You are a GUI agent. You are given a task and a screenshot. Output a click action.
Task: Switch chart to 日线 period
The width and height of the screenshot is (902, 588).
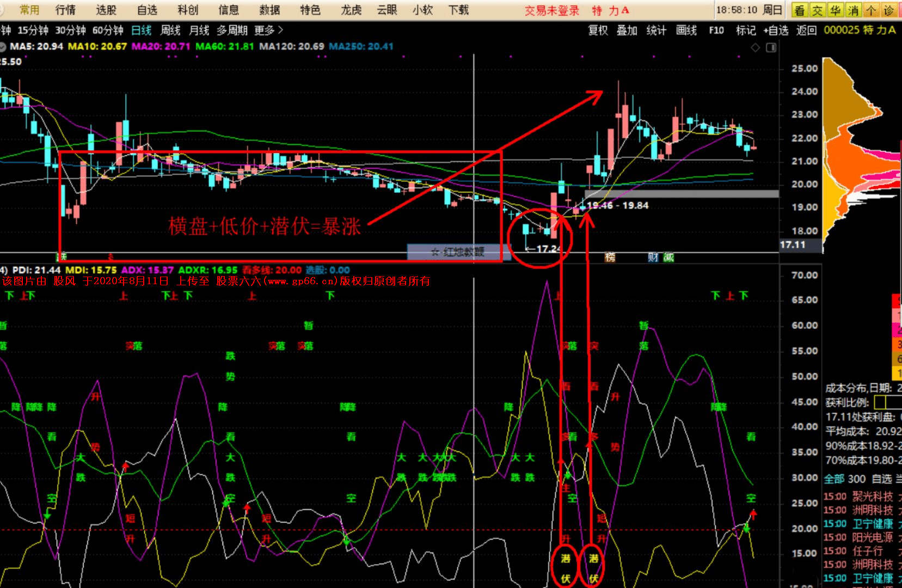pos(142,30)
